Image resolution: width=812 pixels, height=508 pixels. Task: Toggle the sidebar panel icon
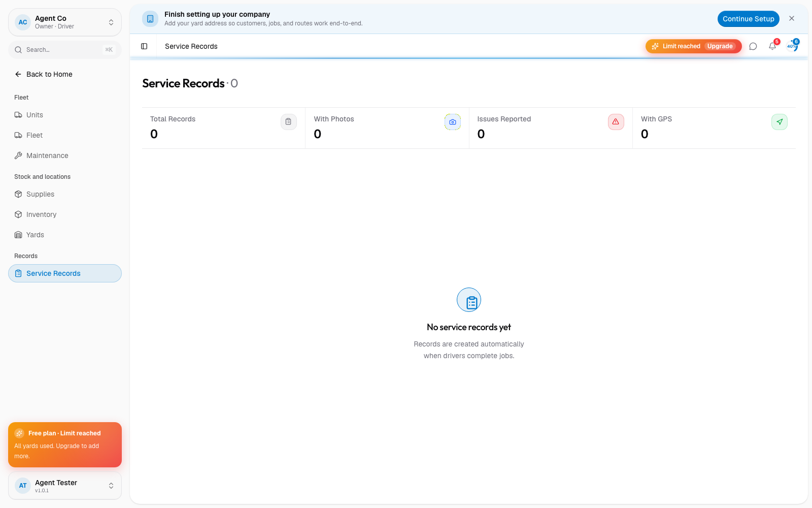(144, 46)
